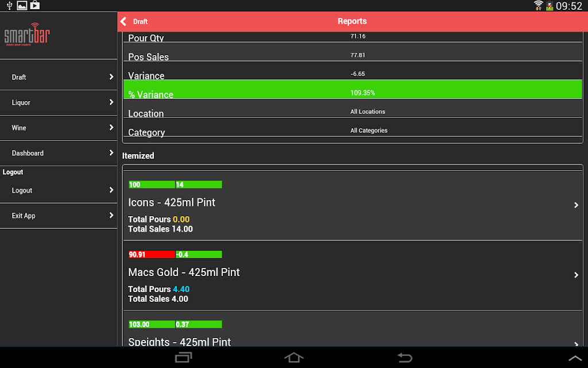588x368 pixels.
Task: Select the Wine menu item
Action: click(x=59, y=128)
